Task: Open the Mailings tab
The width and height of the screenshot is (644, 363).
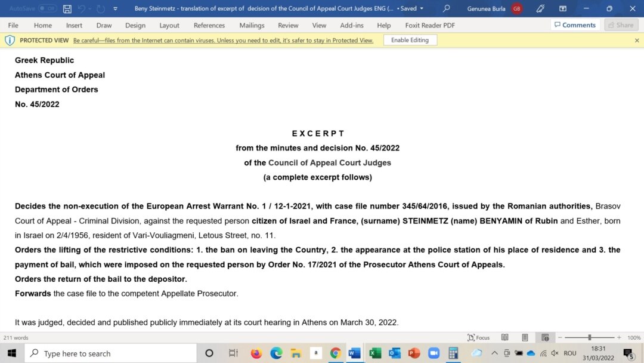Action: (252, 25)
